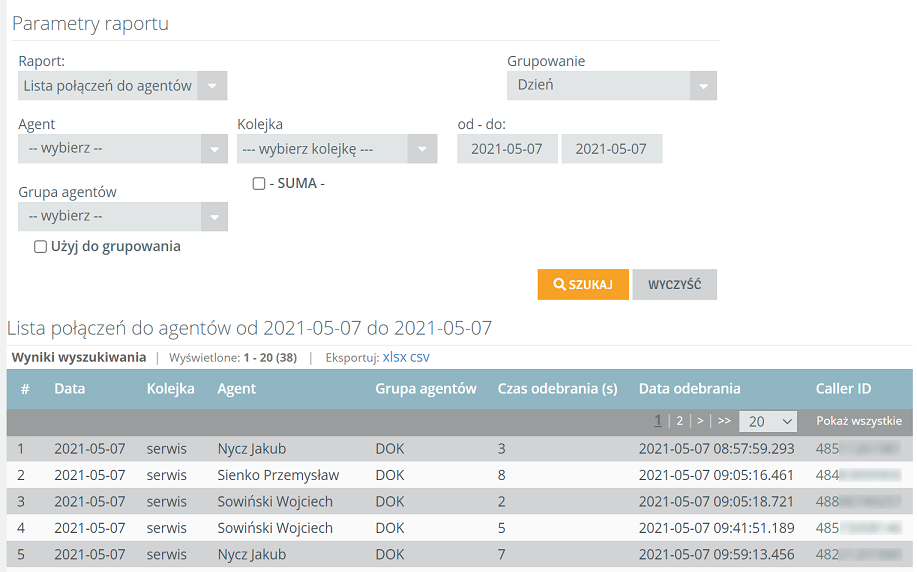Sort by Caller ID column header
The width and height of the screenshot is (917, 572).
pyautogui.click(x=843, y=389)
